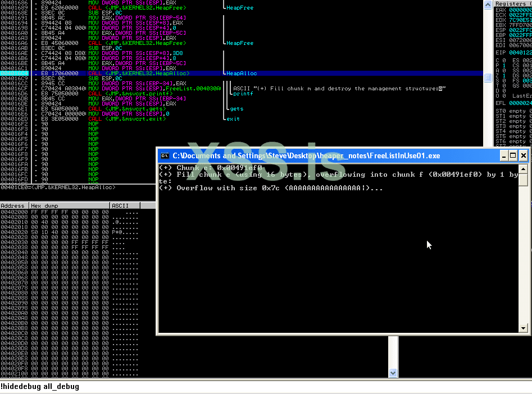This screenshot has height=394, width=532.
Task: Select dump row at address 00402000
Action: click(x=70, y=212)
